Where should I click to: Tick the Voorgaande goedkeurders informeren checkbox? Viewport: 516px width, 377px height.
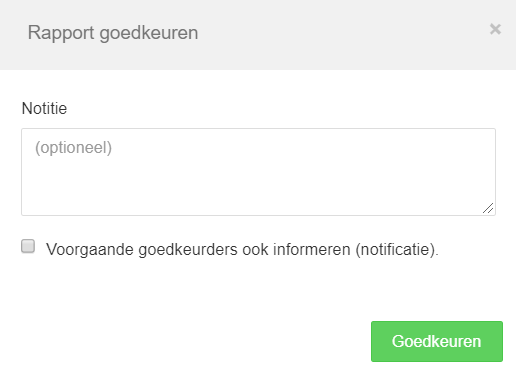pyautogui.click(x=28, y=246)
